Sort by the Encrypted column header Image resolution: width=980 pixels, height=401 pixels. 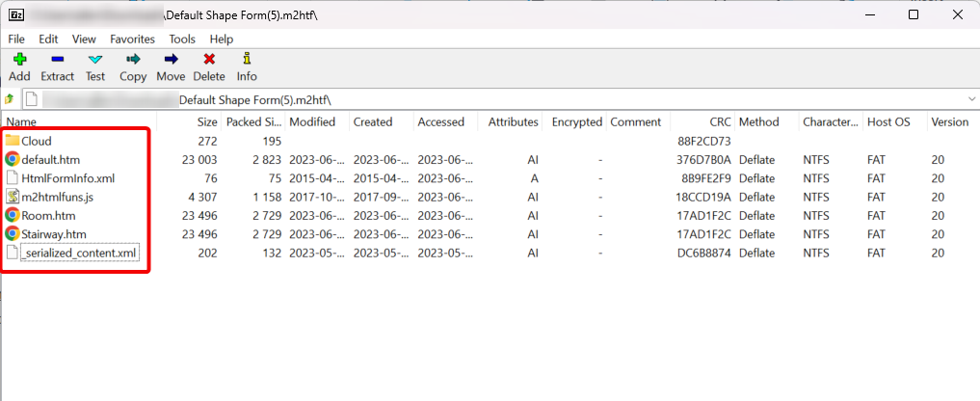pyautogui.click(x=573, y=122)
